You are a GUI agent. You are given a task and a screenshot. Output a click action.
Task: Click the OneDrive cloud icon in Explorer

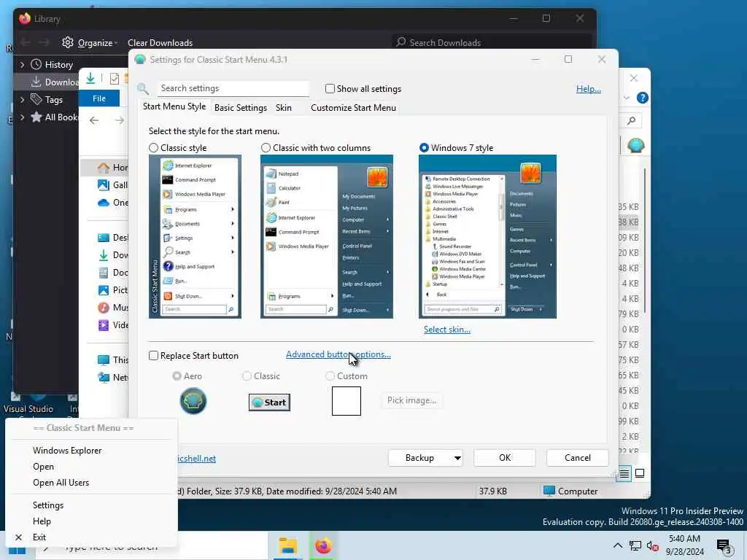(104, 203)
